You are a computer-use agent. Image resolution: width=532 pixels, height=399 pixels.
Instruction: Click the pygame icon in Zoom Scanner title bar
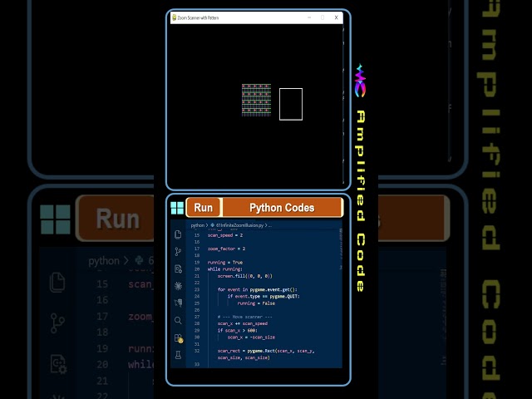[x=174, y=17]
